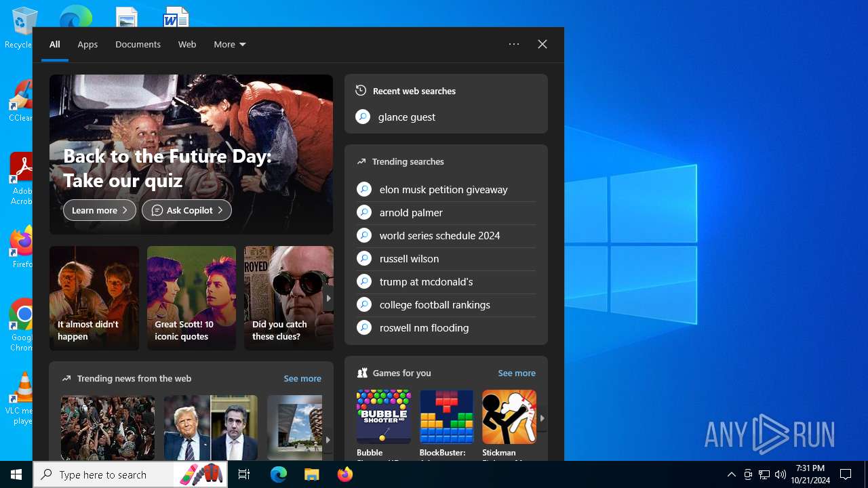Click the Back to the Future quiz banner

coord(191,155)
